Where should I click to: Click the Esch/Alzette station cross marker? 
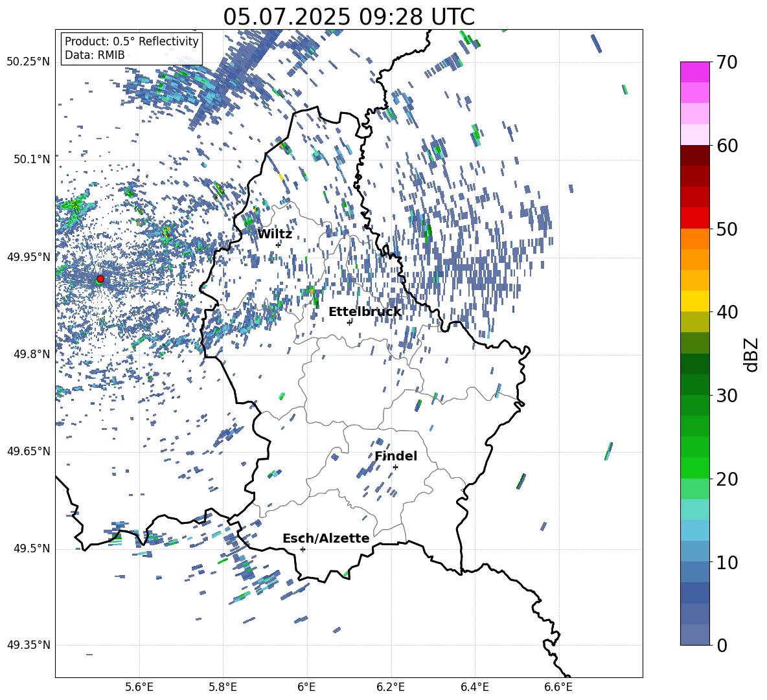tap(303, 549)
